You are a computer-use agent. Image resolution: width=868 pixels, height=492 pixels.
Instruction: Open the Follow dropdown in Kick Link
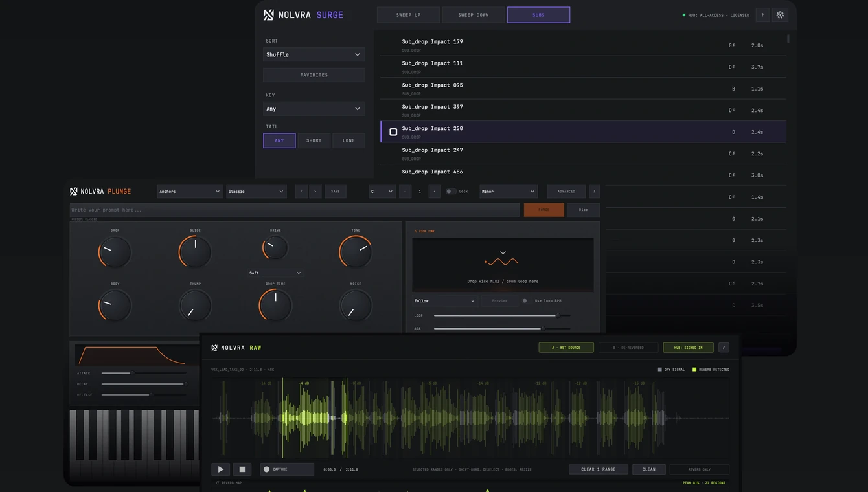point(445,301)
